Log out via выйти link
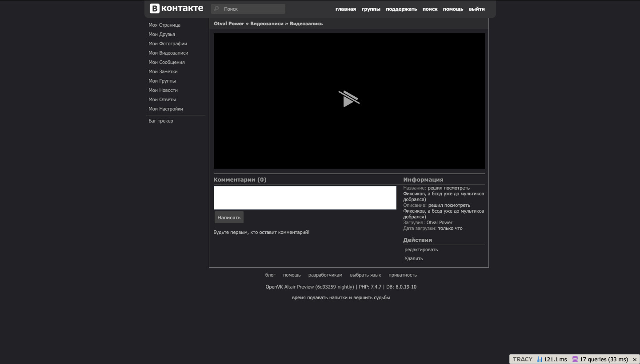The height and width of the screenshot is (364, 640). tap(477, 9)
